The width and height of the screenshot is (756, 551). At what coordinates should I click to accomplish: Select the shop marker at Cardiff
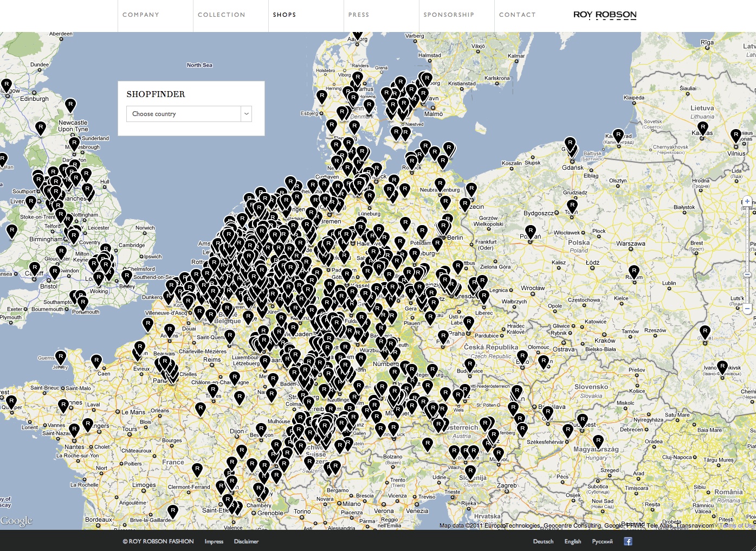pyautogui.click(x=35, y=269)
